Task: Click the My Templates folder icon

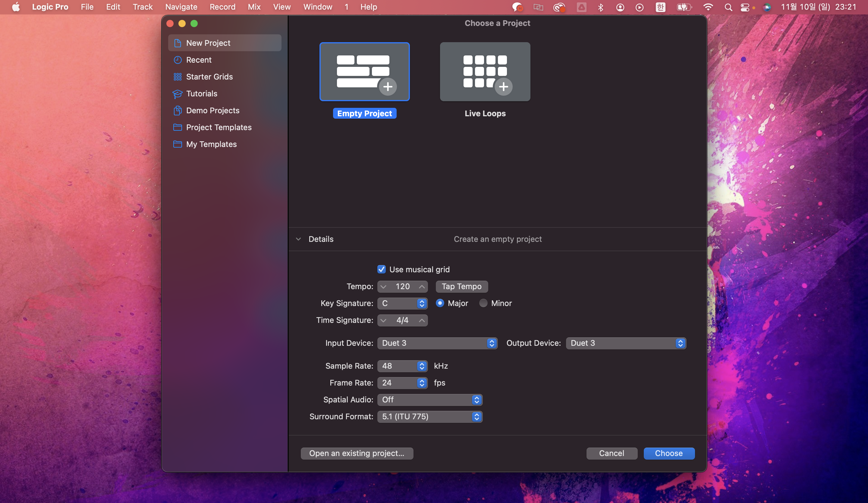Action: pyautogui.click(x=178, y=144)
